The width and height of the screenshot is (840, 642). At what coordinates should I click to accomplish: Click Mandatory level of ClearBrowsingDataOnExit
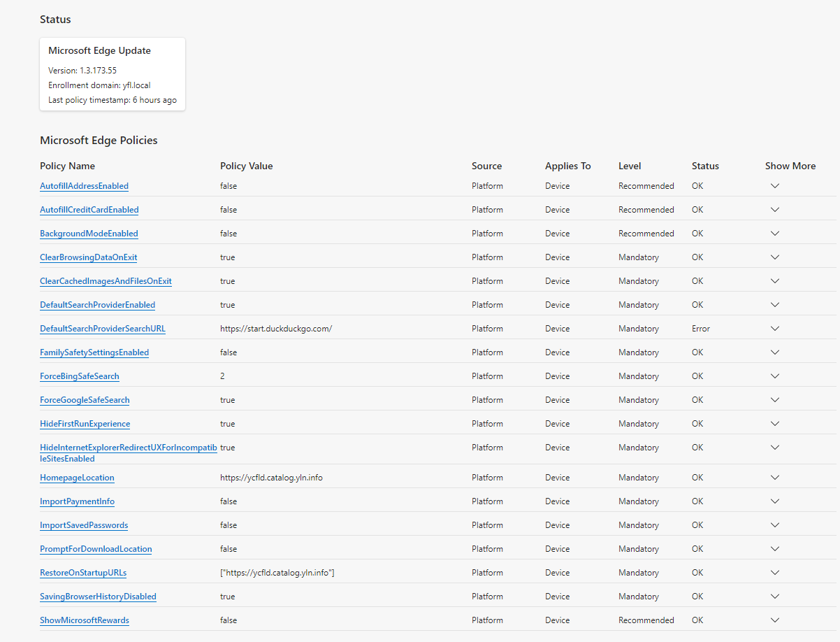click(x=639, y=257)
